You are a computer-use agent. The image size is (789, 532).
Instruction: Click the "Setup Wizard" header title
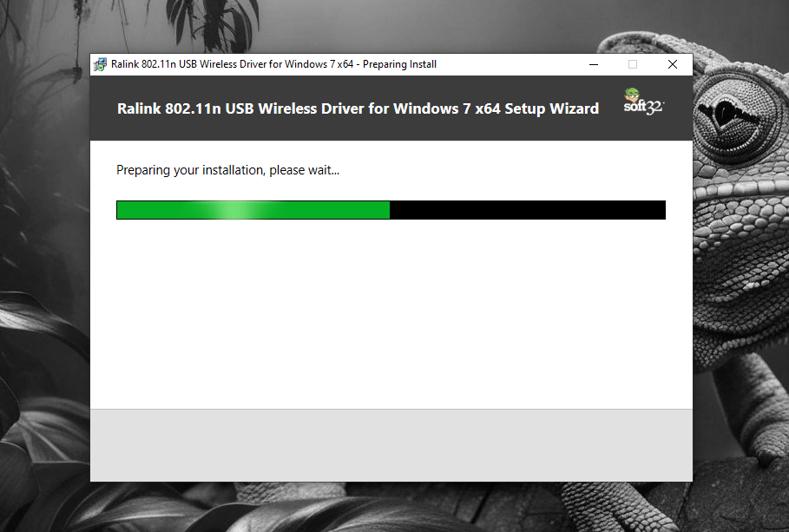pos(551,108)
